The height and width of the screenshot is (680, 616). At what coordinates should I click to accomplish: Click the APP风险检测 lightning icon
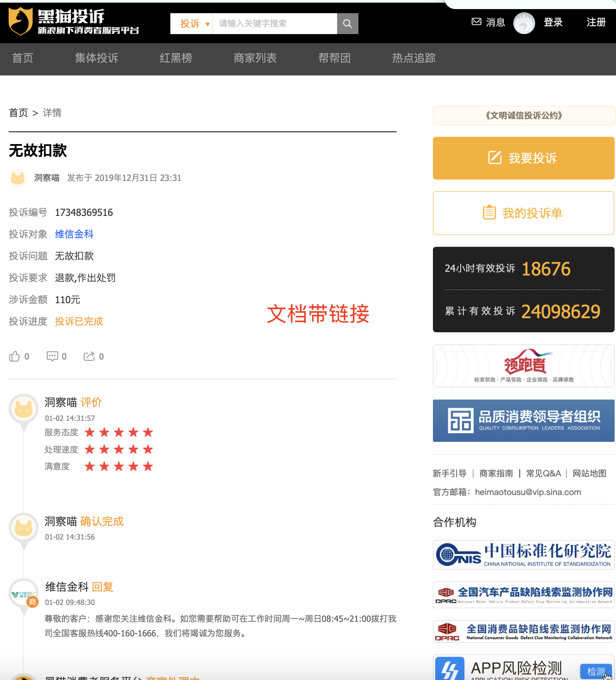(450, 669)
